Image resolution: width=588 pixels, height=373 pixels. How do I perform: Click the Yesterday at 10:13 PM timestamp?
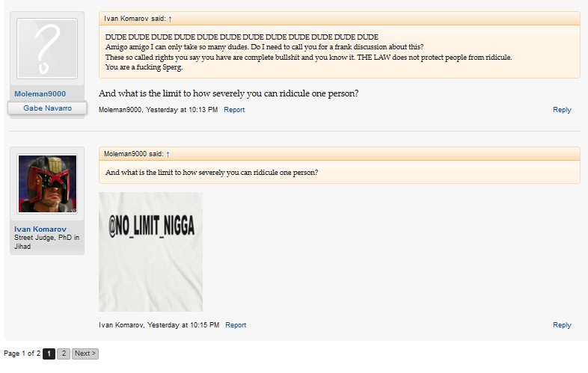pyautogui.click(x=182, y=110)
